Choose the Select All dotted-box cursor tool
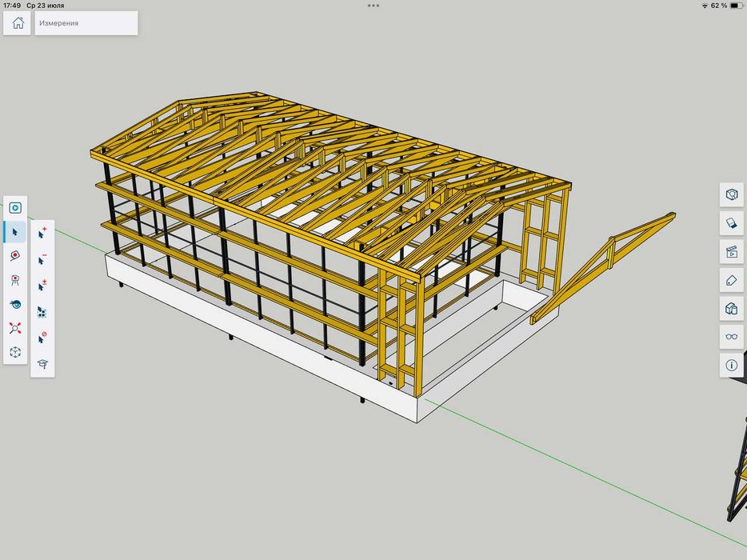Screen dimensions: 747x560 pyautogui.click(x=42, y=312)
